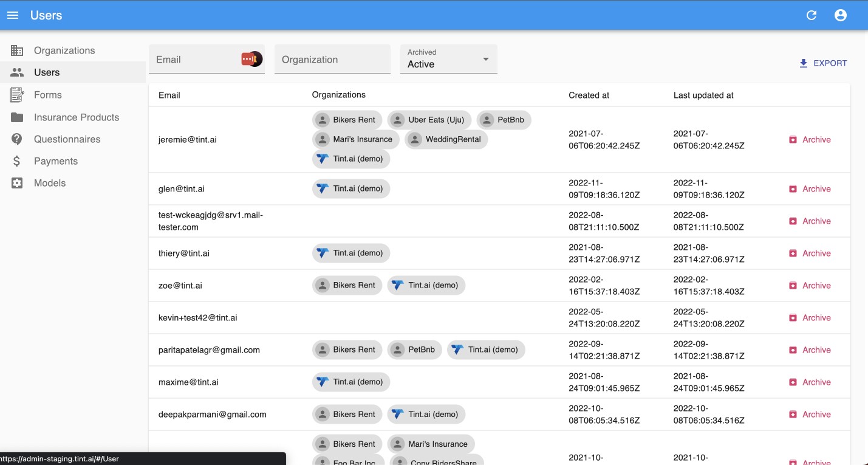The image size is (868, 465).
Task: Click Tint.ai (demo) chip in maxime row
Action: [x=351, y=382]
